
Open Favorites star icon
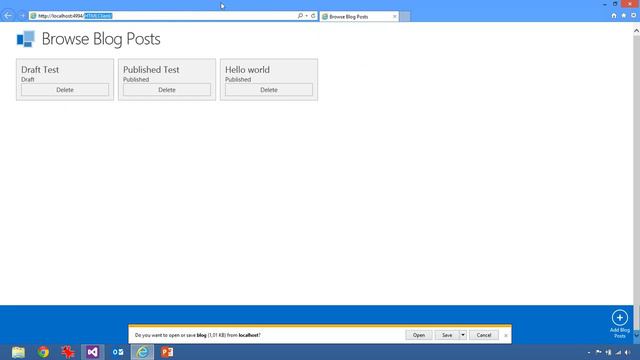624,16
